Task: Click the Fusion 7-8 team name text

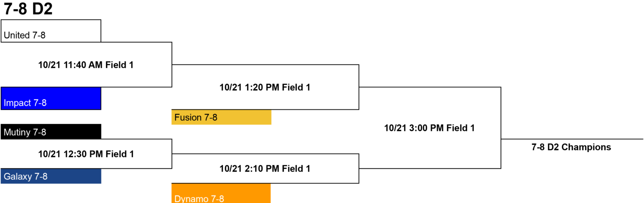Action: (196, 117)
